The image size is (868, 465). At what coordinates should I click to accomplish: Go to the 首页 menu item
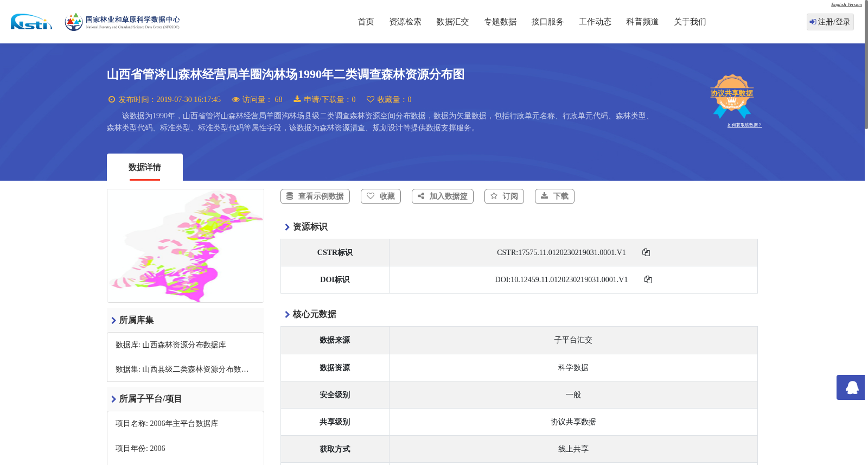366,22
